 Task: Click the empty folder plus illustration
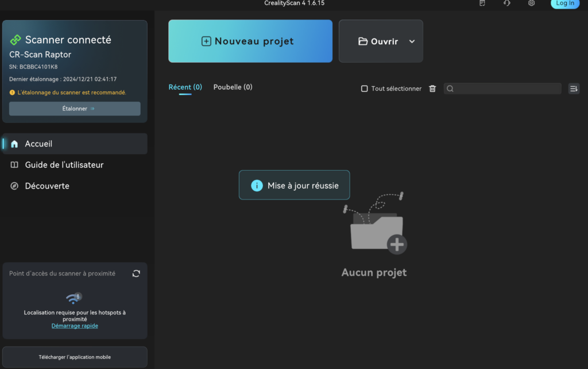click(x=375, y=224)
